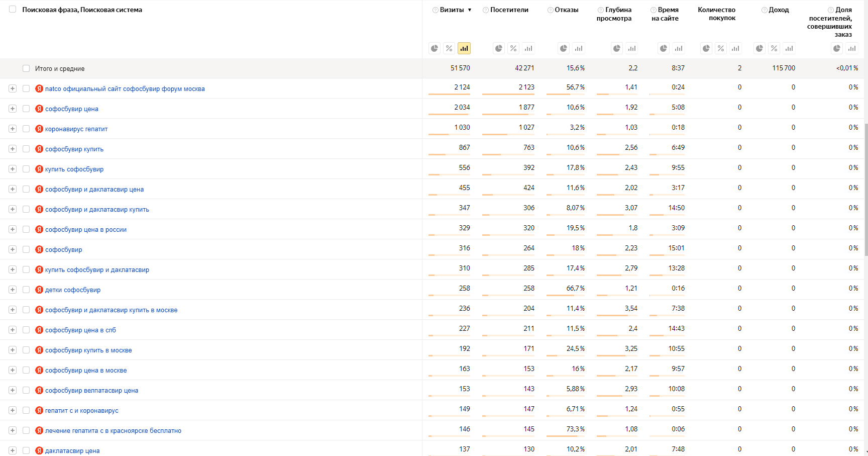Click bounce rate 73,3 % value

576,429
